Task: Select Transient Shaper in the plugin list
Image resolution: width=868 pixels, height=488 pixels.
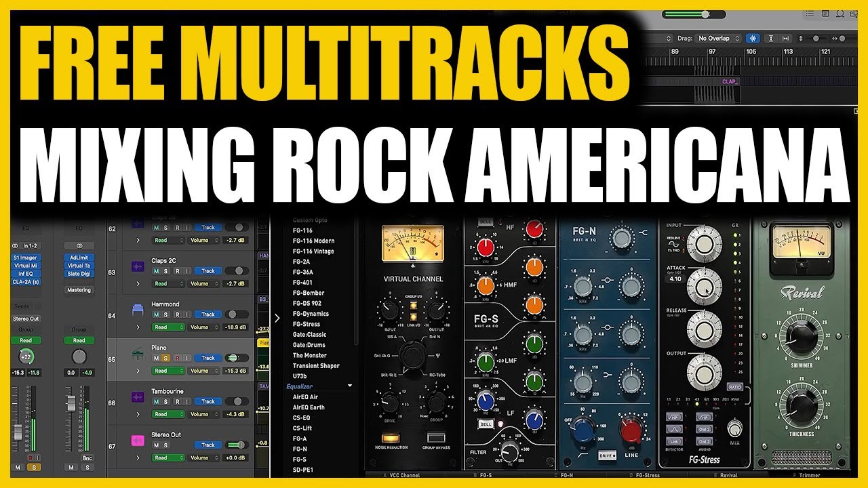Action: coord(317,366)
